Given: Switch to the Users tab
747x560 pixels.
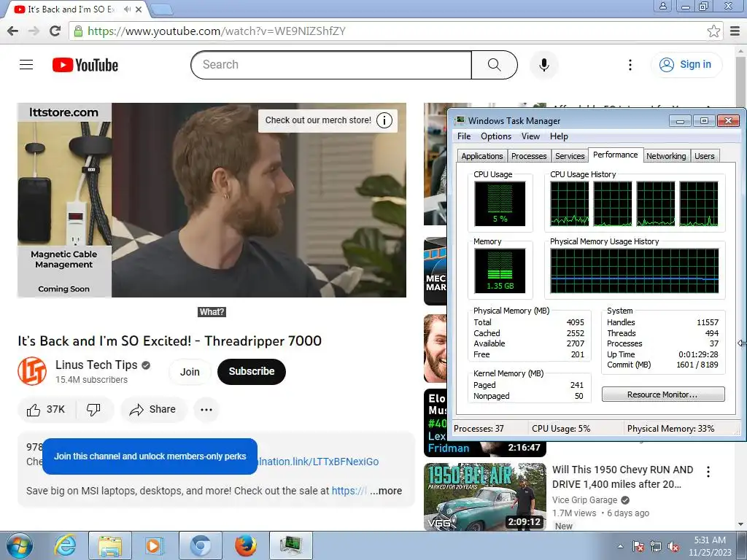Looking at the screenshot, I should pyautogui.click(x=704, y=156).
